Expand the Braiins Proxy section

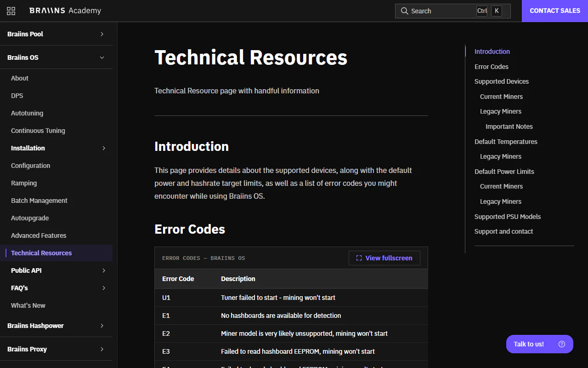(x=56, y=349)
